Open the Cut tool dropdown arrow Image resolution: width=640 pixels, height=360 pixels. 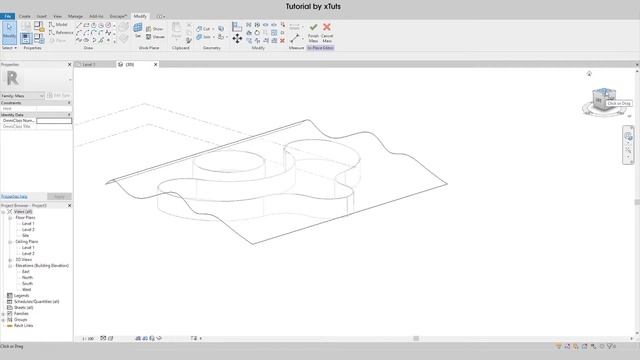213,29
